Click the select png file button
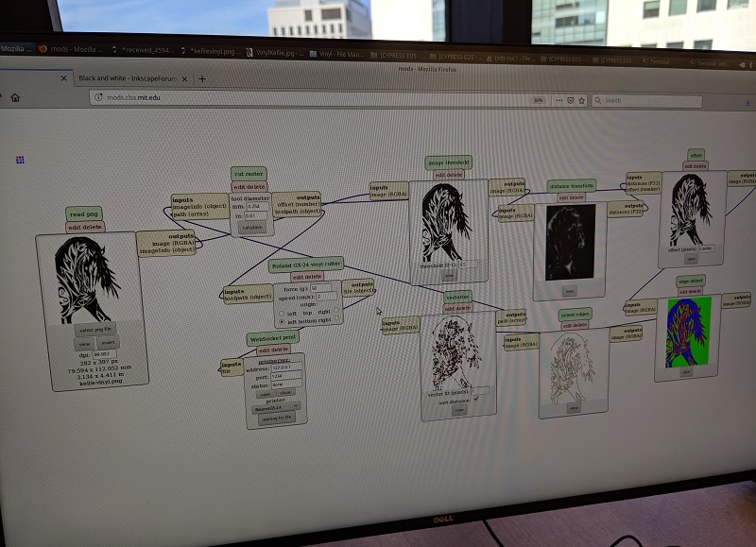Screen dimensions: 756x547 click(x=94, y=331)
